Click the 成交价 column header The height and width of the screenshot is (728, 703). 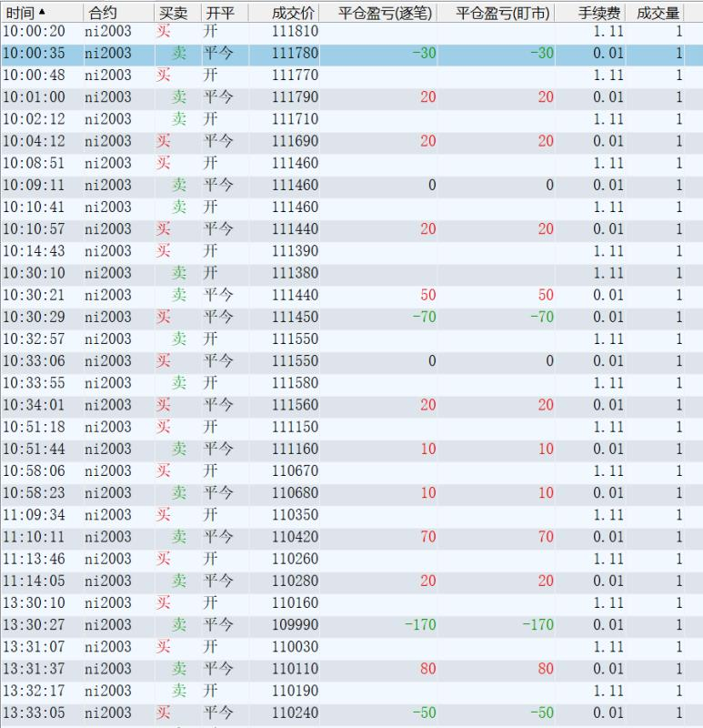coord(284,13)
